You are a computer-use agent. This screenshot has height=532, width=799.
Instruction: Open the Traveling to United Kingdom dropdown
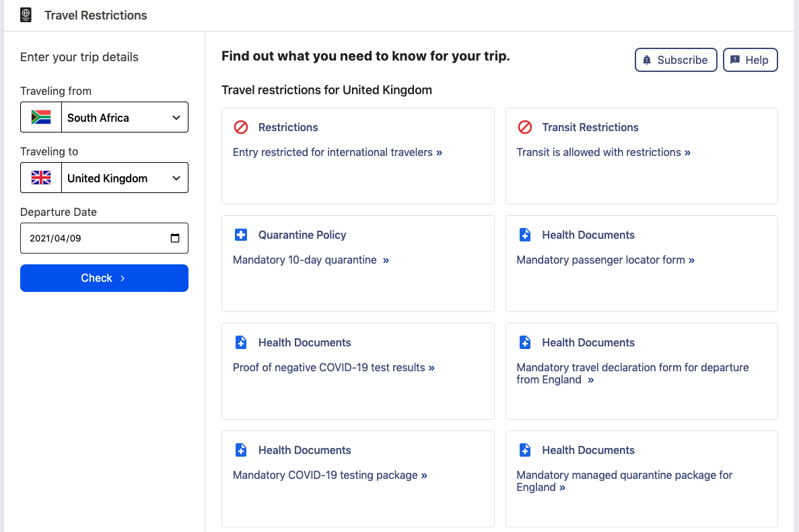(x=104, y=178)
